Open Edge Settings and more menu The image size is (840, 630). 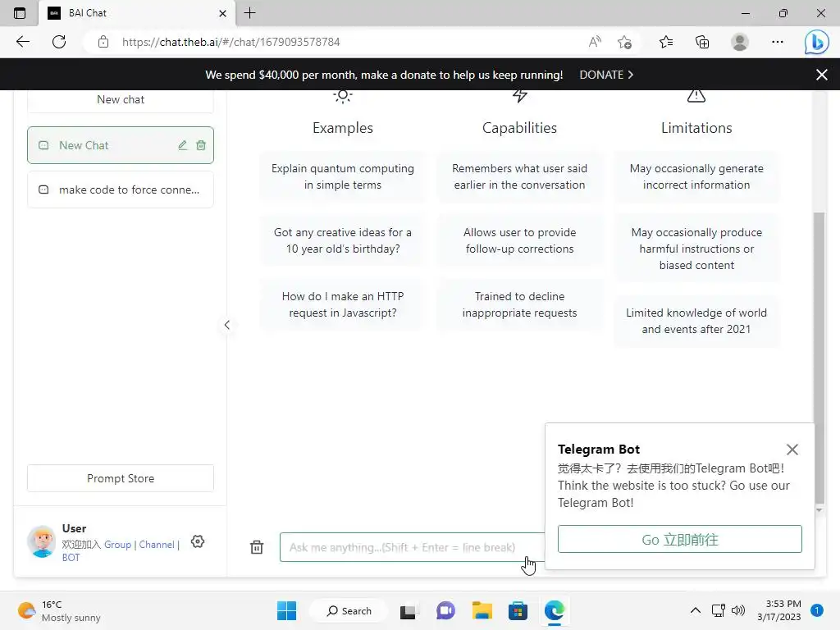tap(778, 42)
